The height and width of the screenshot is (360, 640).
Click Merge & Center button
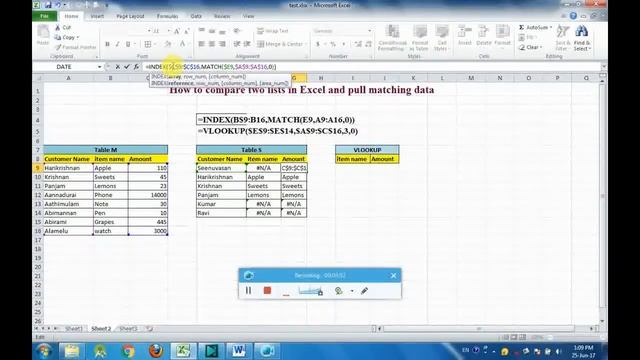281,44
